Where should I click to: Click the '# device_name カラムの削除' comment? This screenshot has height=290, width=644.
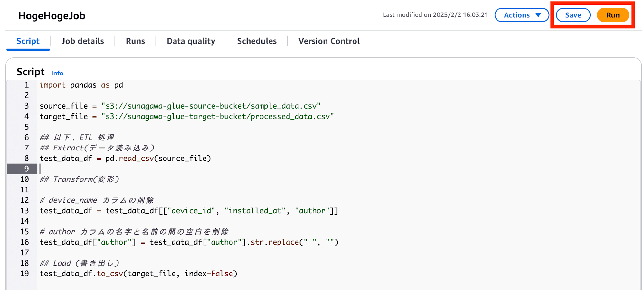pyautogui.click(x=97, y=200)
